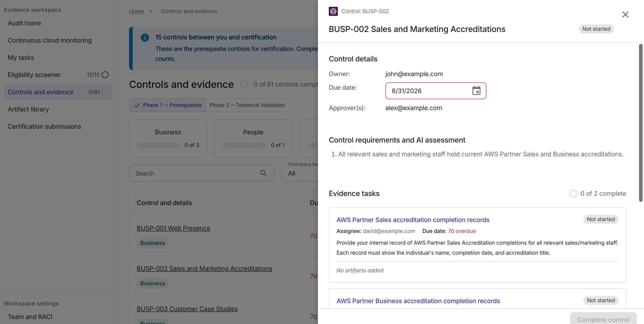
Task: Click the No artifacts added text
Action: click(x=360, y=270)
